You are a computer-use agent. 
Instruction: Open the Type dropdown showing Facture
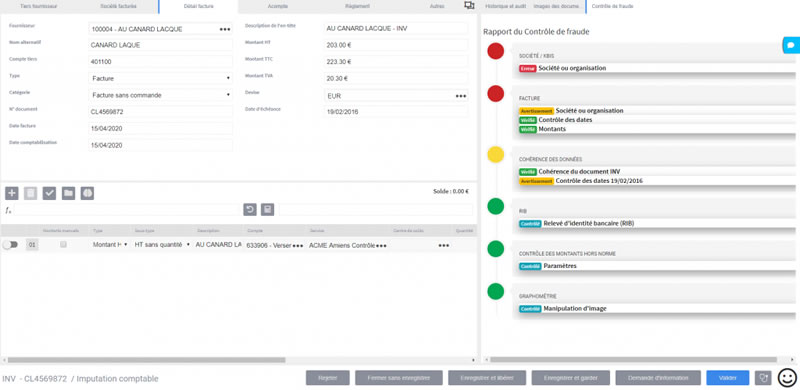[160, 79]
